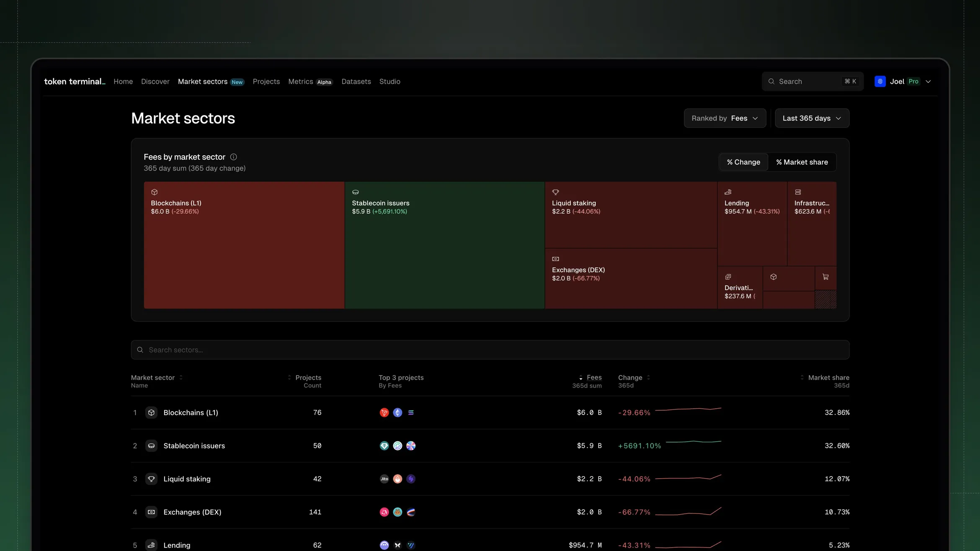980x551 pixels.
Task: Click the Derivatives treemap tile
Action: tap(740, 288)
